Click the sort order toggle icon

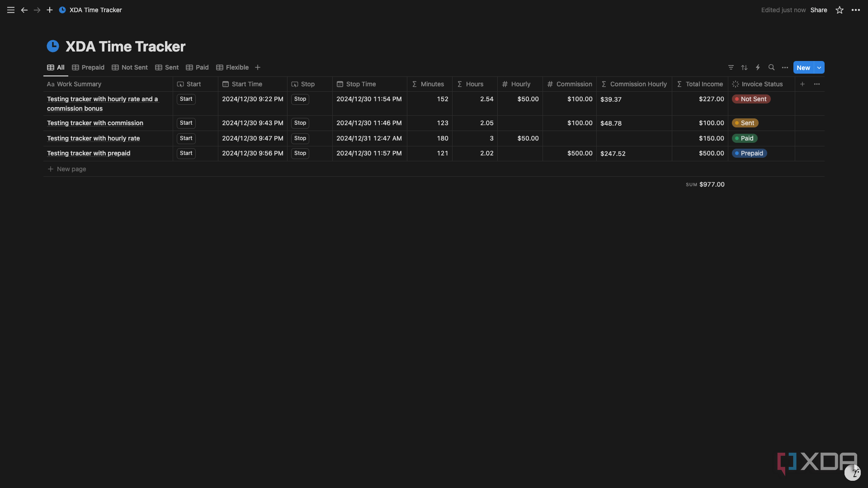pyautogui.click(x=745, y=67)
